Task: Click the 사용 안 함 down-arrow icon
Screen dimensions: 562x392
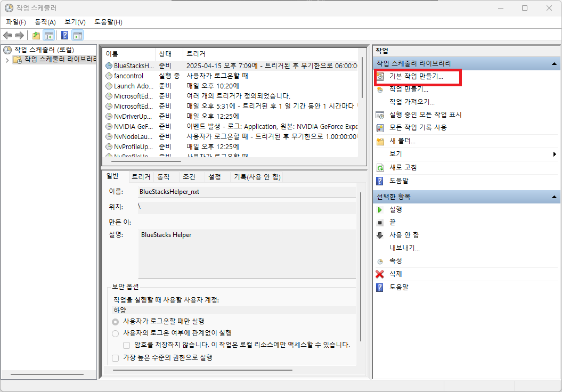Action: [380, 235]
